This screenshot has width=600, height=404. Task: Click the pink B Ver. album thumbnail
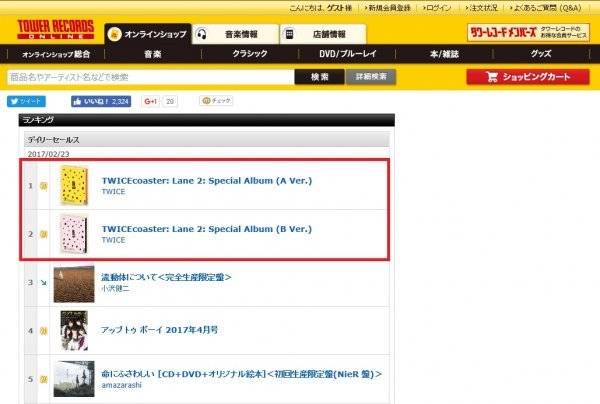(x=74, y=234)
